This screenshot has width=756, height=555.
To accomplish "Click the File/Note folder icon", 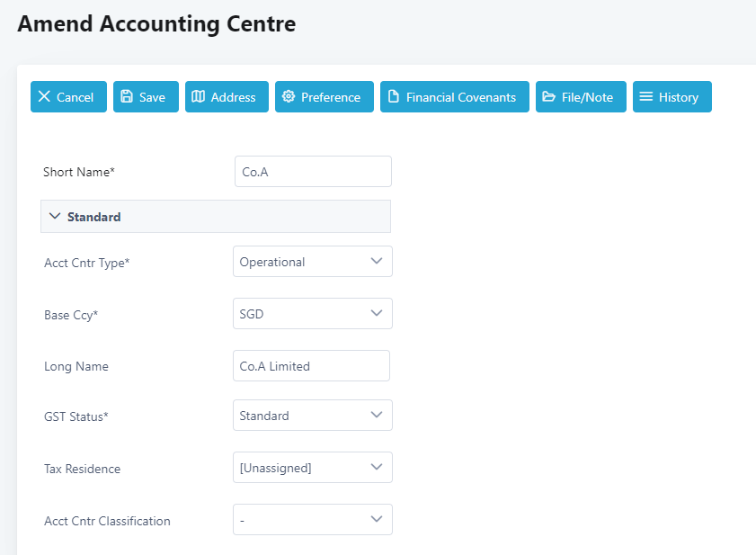I will tap(549, 97).
